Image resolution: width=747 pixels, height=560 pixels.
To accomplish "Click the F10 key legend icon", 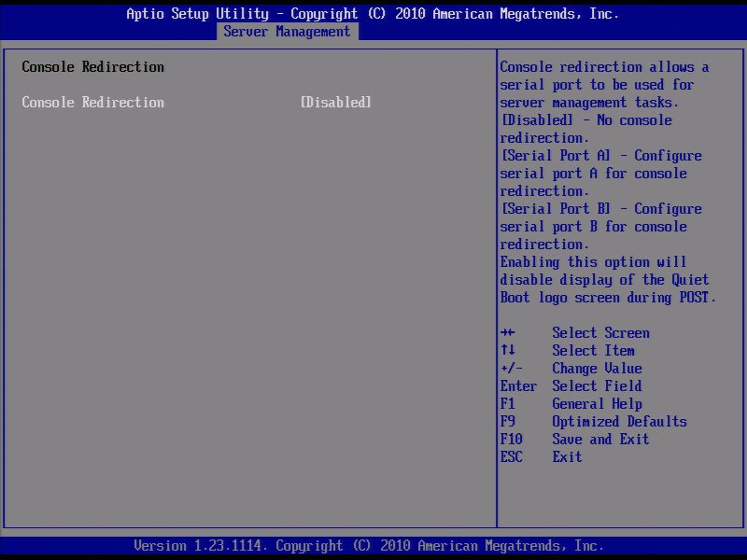I will click(x=512, y=439).
